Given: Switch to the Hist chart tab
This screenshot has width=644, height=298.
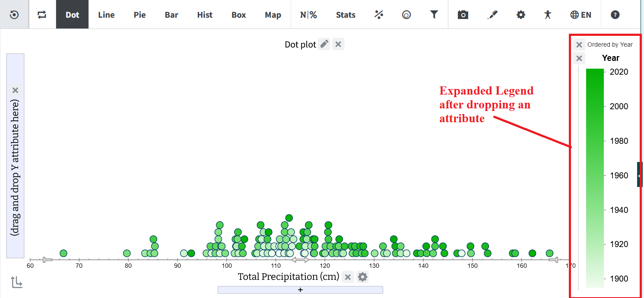Looking at the screenshot, I should [205, 15].
